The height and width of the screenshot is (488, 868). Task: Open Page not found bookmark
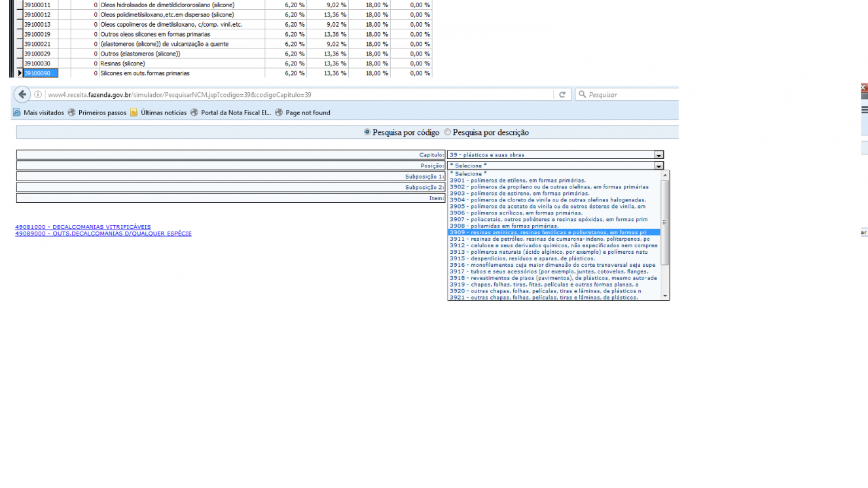pyautogui.click(x=302, y=113)
